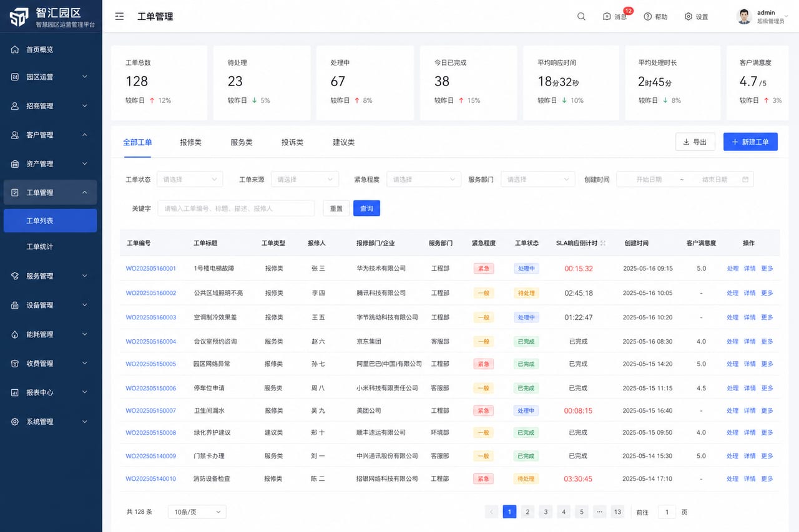Open the 紧急程度 dropdown
Screen dimensions: 799x532
click(424, 180)
